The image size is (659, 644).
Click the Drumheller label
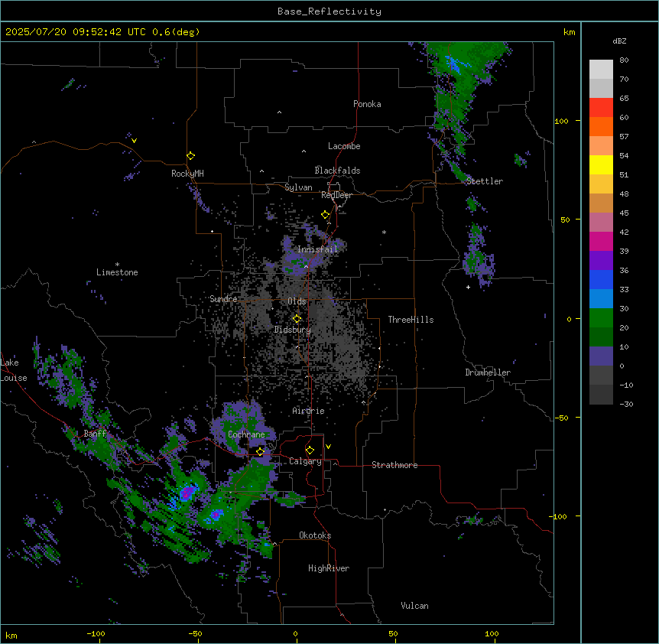pos(488,372)
